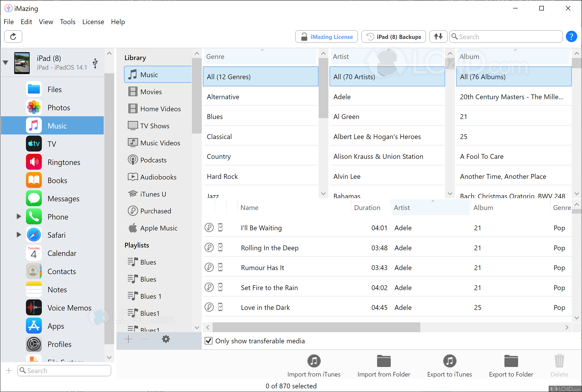Click the bottom-left sidebar Search field
Screen dimensions: 582x392
tap(64, 370)
